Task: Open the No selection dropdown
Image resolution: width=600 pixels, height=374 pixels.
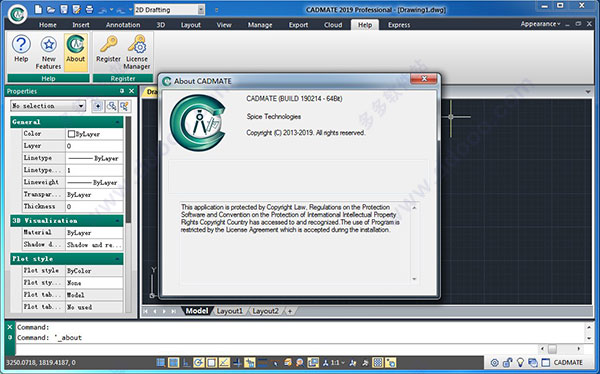Action: click(x=48, y=106)
